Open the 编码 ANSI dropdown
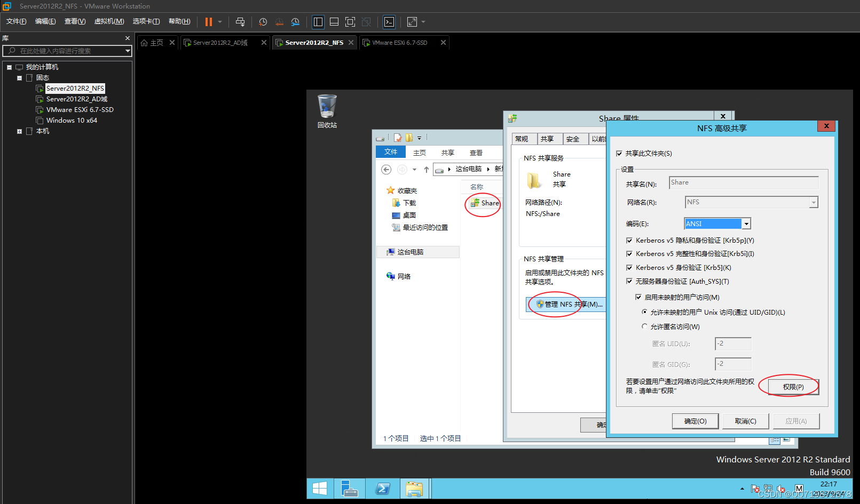Screen dimensions: 860x504 747,224
